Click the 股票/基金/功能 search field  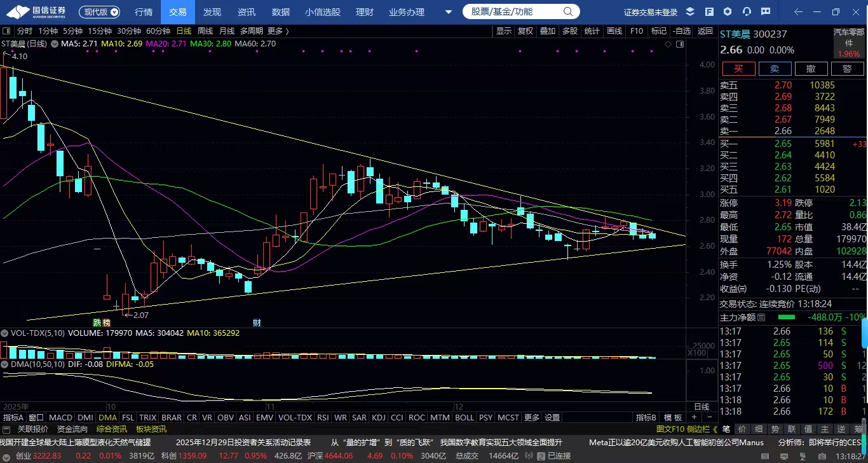(521, 12)
